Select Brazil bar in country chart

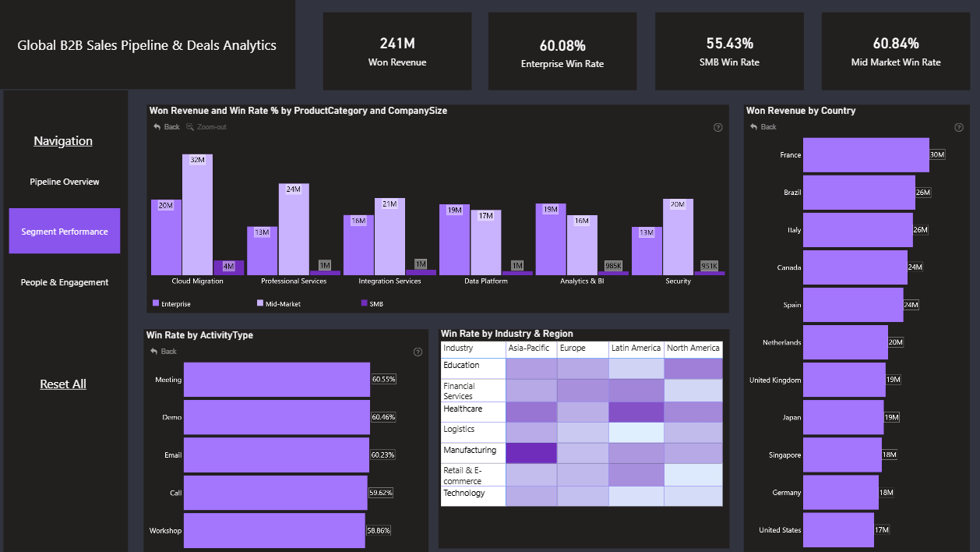[859, 193]
